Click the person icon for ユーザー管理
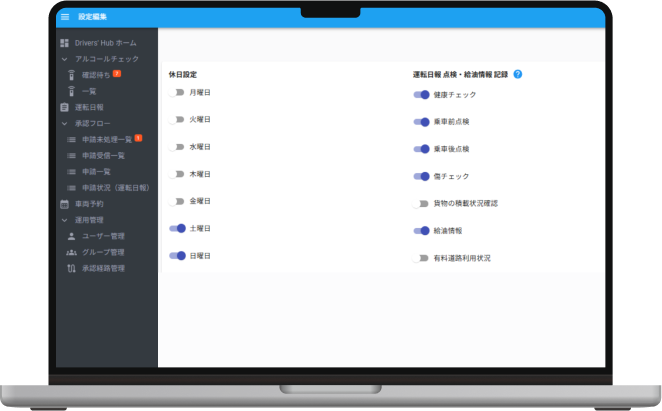The width and height of the screenshot is (662, 411). click(71, 236)
